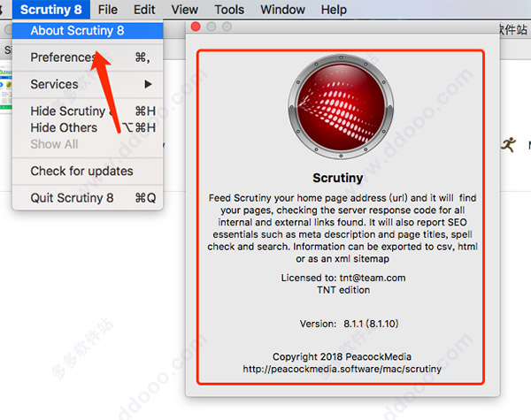Open the peacockmedia.software URL link
The height and width of the screenshot is (420, 531).
click(342, 369)
